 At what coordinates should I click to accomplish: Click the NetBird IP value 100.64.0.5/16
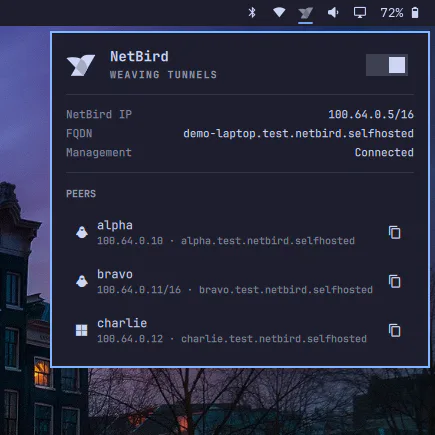point(371,115)
